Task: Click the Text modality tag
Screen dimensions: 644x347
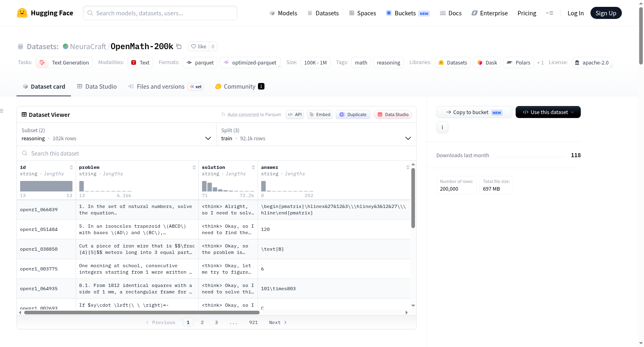Action: coord(140,62)
